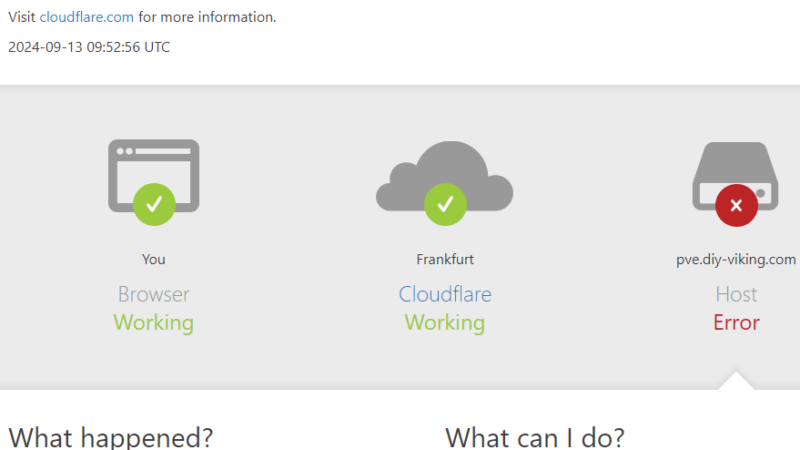
Task: Click the Cloudflare cloud icon
Action: click(444, 176)
